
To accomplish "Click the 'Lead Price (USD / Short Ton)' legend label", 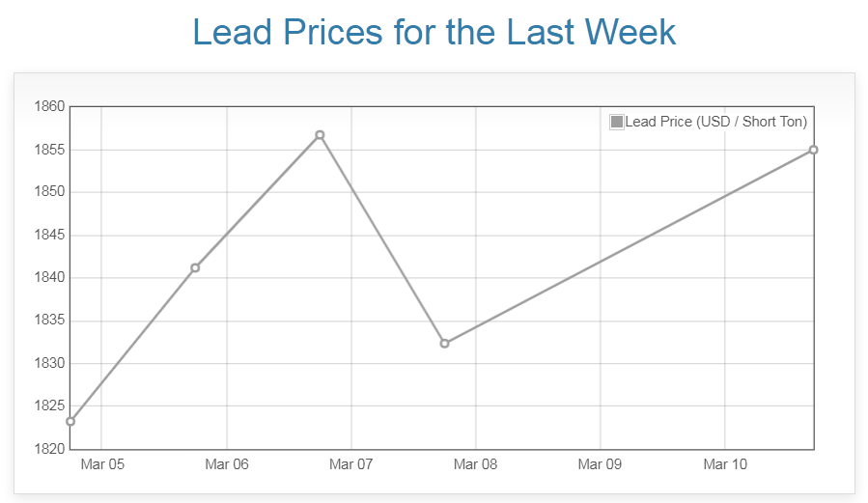I will click(715, 122).
